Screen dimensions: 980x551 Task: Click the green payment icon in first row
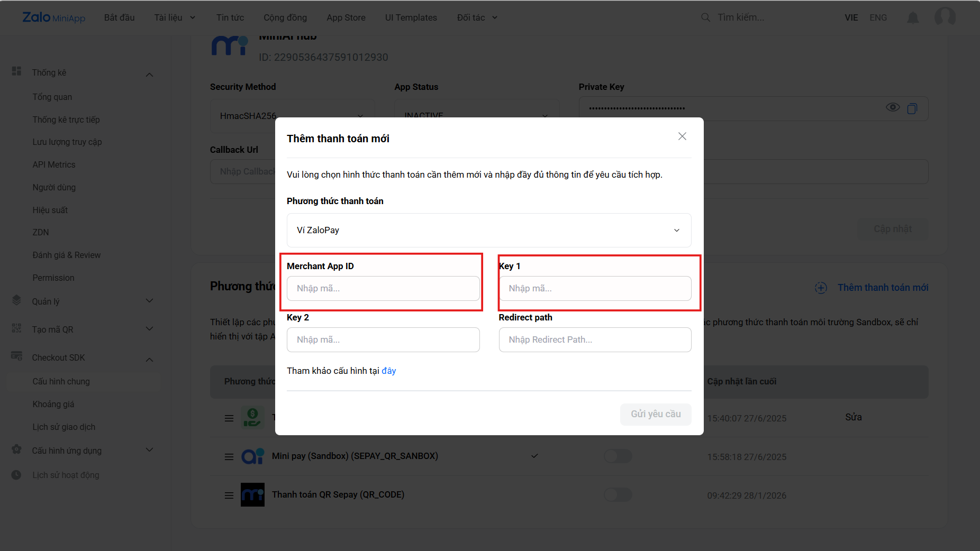pos(252,417)
